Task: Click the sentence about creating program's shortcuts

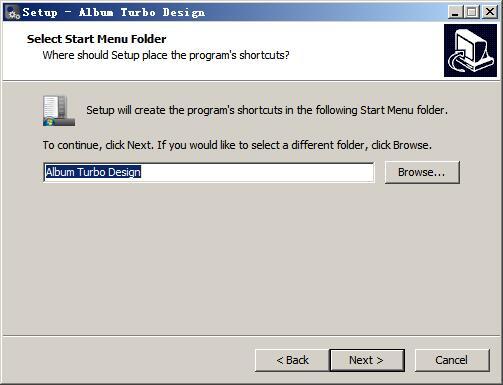Action: coord(267,110)
